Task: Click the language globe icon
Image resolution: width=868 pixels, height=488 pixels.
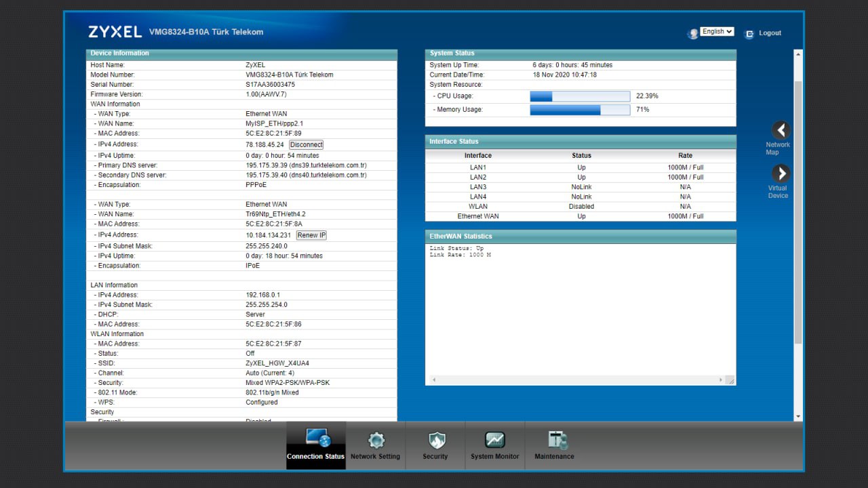Action: click(693, 33)
